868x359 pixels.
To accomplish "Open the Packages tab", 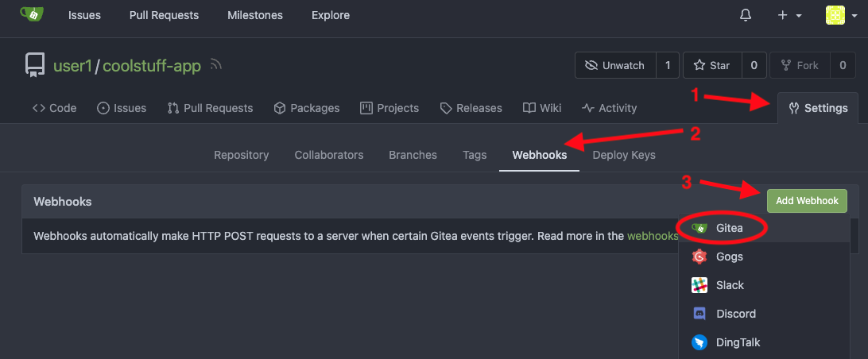I will [307, 109].
